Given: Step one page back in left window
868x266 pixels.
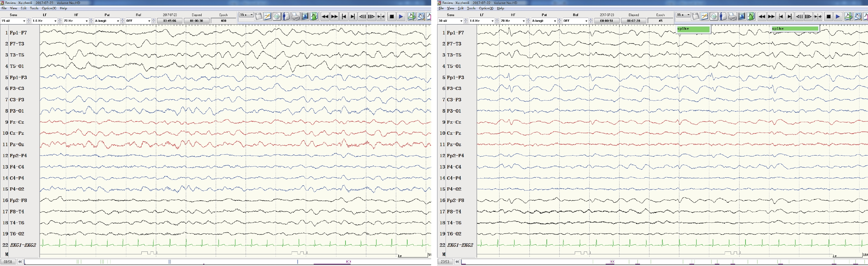Looking at the screenshot, I should pos(362,16).
